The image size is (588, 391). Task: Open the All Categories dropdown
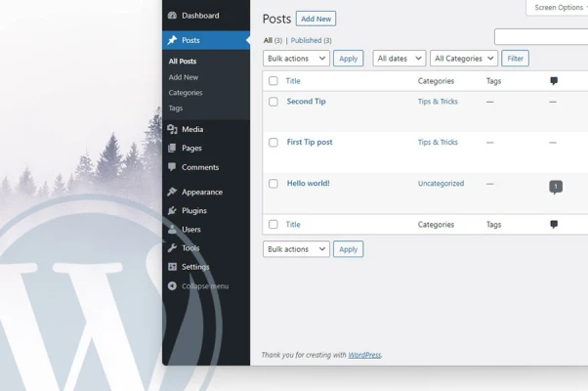point(464,59)
